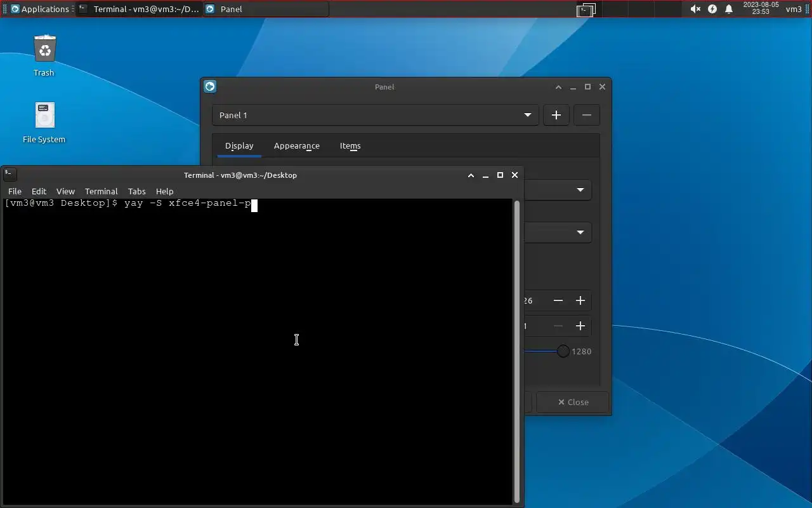The width and height of the screenshot is (812, 508).
Task: Maximize the Terminal window
Action: 500,175
